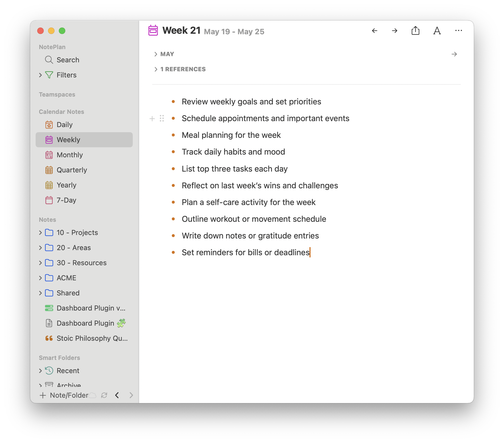Click 'Reflect on last week's wins and challenges'

point(260,186)
